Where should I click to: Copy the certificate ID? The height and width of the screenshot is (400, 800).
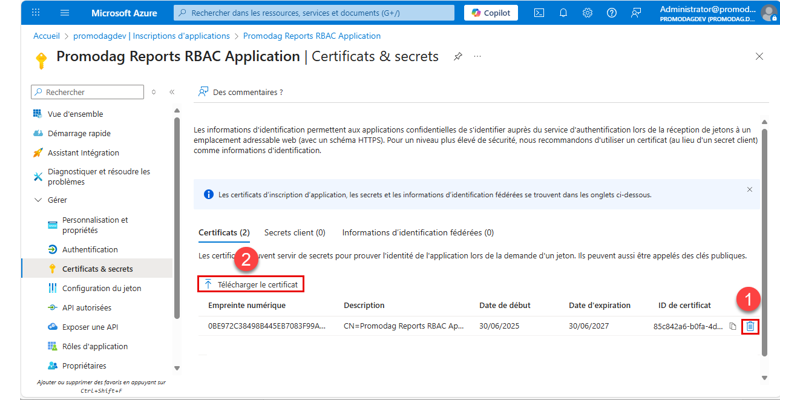coord(733,327)
